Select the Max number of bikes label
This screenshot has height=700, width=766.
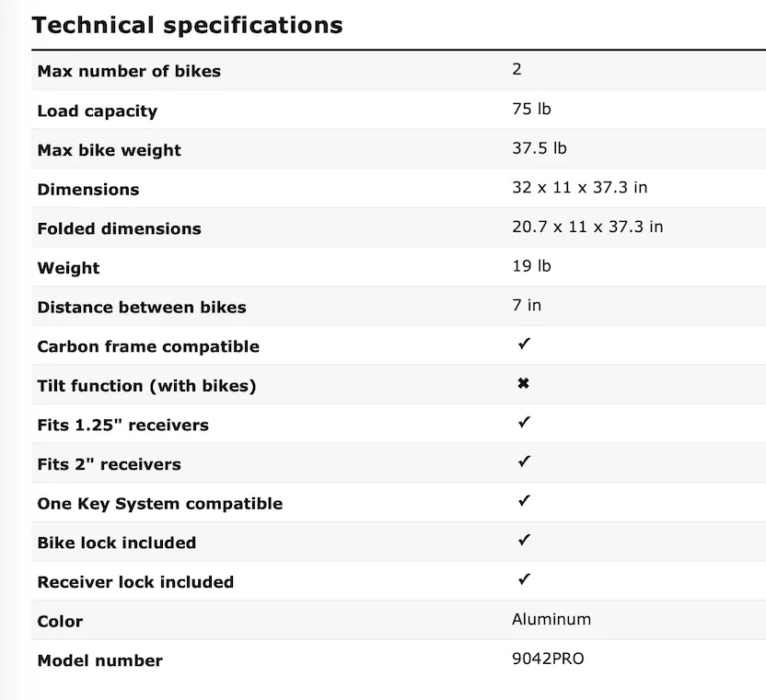coord(129,71)
